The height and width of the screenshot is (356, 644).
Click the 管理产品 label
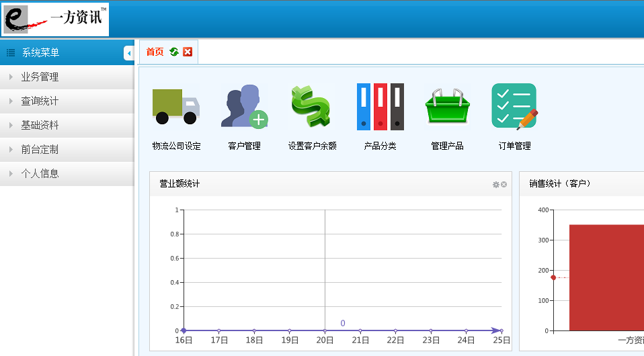[x=447, y=146]
